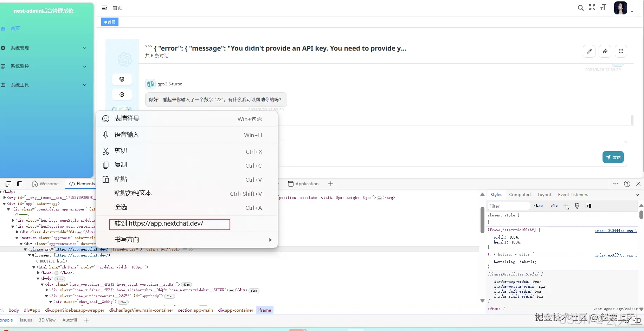644x331 pixels.
Task: Toggle the .cls class editor button
Action: pos(553,206)
